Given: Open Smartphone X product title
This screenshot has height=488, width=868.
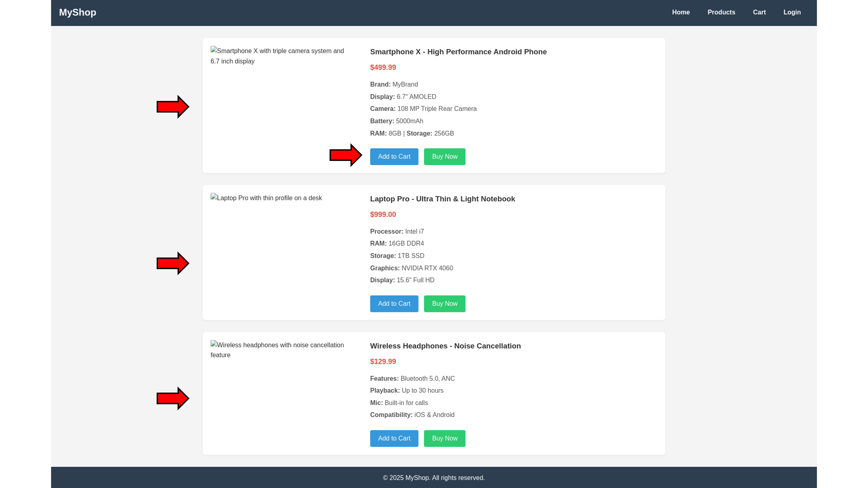Looking at the screenshot, I should click(458, 52).
